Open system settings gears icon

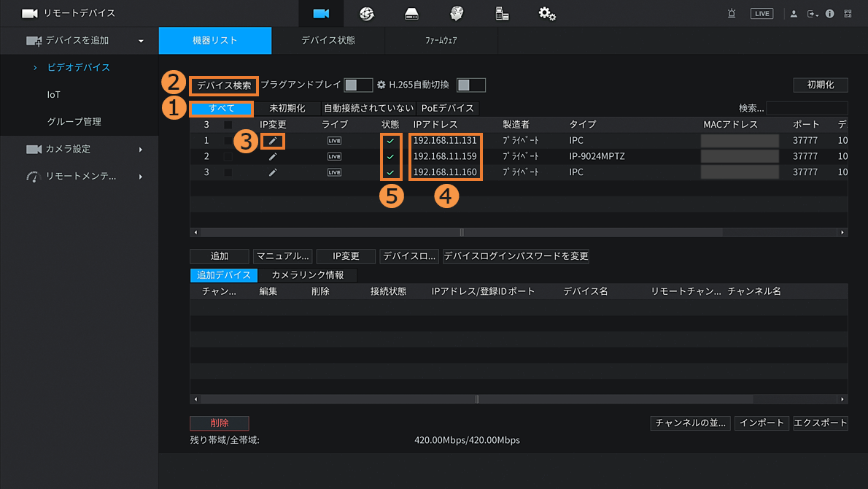click(x=547, y=13)
